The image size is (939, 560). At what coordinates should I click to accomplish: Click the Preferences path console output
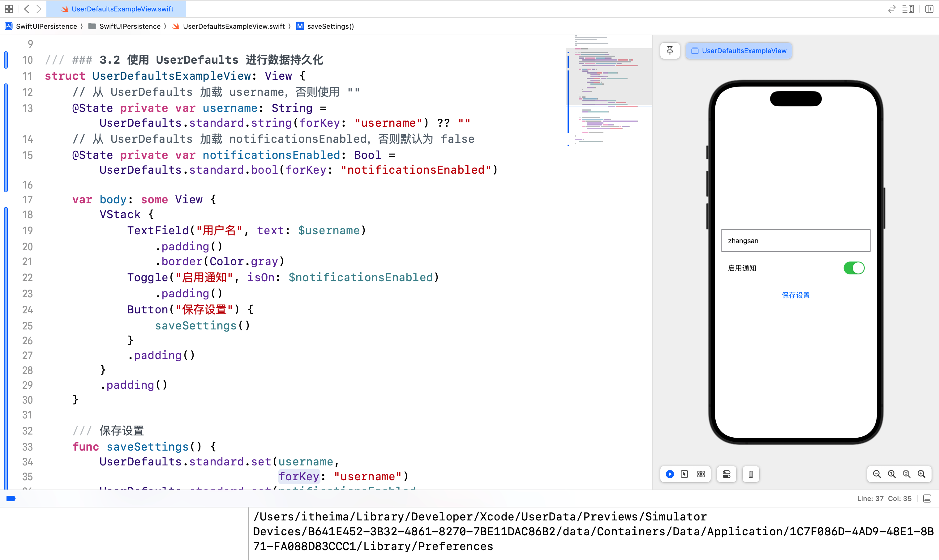(593, 531)
